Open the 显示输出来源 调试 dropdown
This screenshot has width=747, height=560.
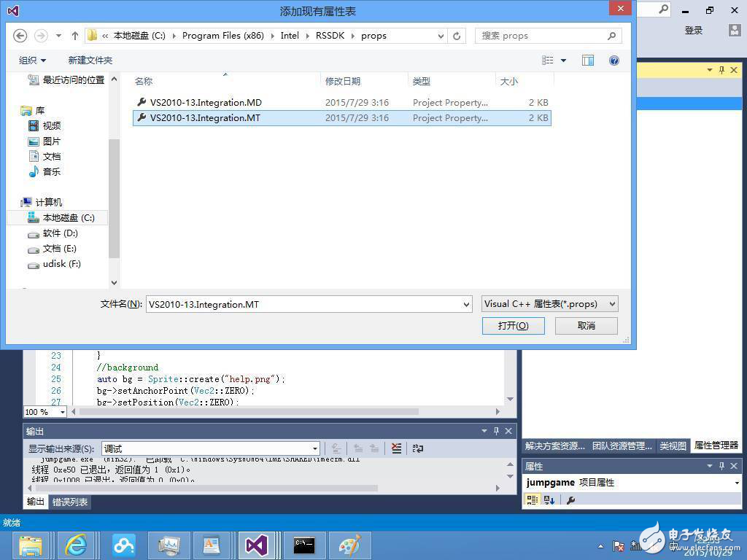[210, 448]
